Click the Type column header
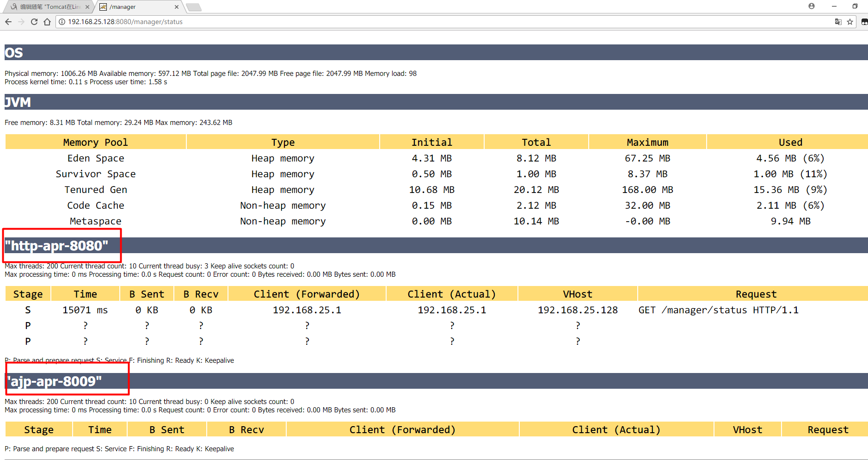This screenshot has width=868, height=460. 283,142
